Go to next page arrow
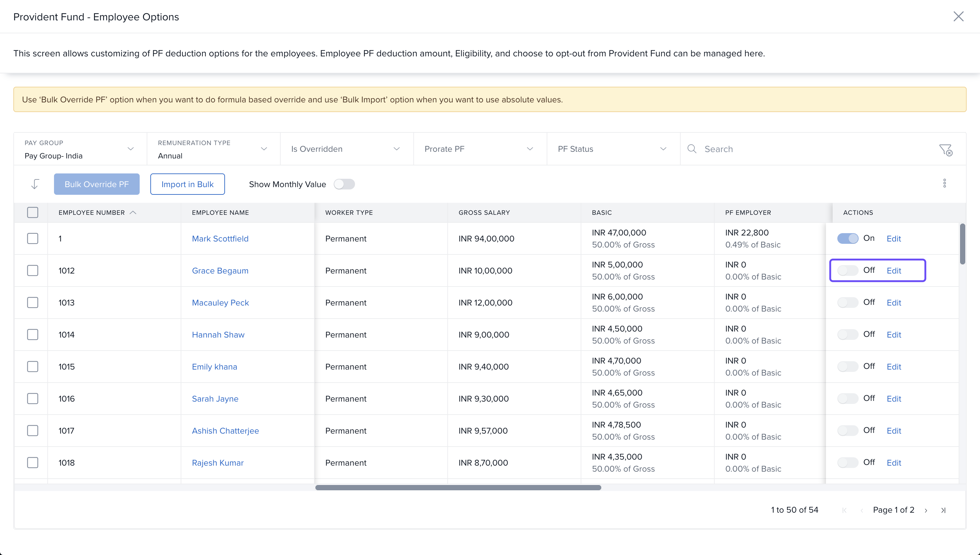Image resolution: width=980 pixels, height=555 pixels. 926,510
